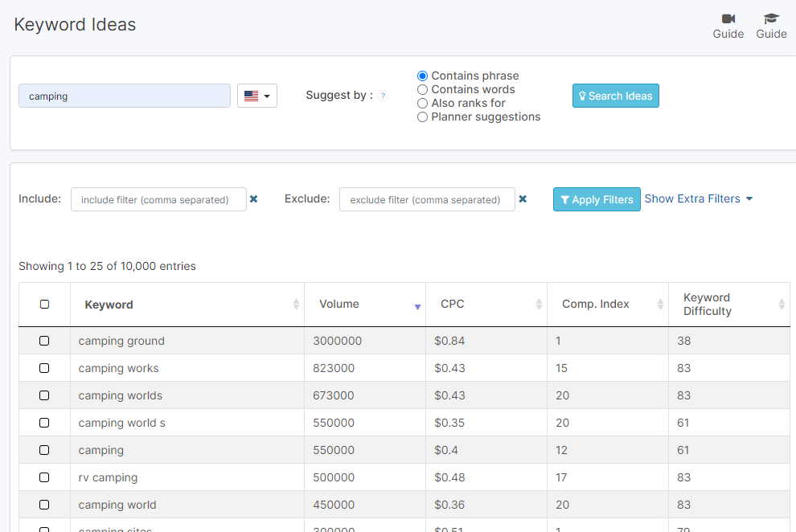Image resolution: width=796 pixels, height=532 pixels.
Task: Click the Keyword Ideas page title
Action: (75, 24)
